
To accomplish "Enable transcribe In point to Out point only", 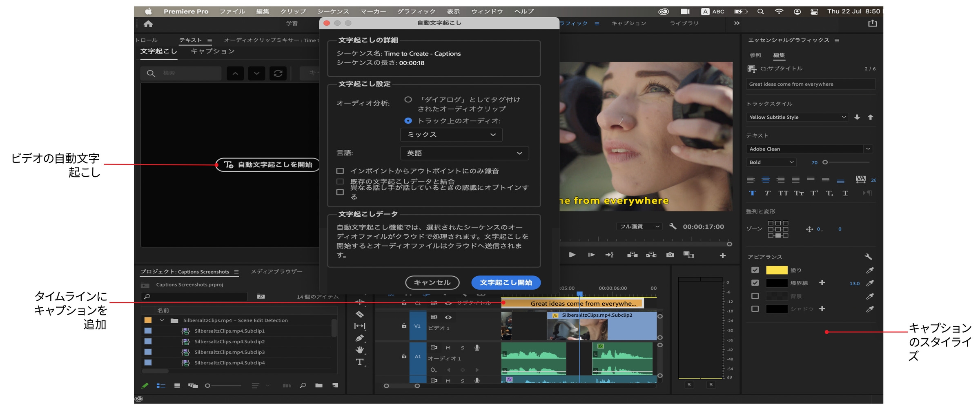I will point(340,171).
